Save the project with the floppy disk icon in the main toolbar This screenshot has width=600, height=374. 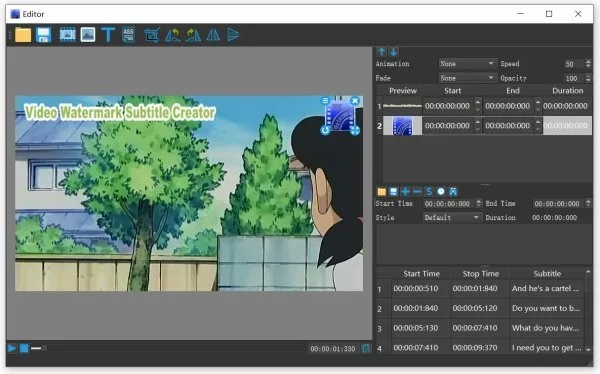point(43,35)
